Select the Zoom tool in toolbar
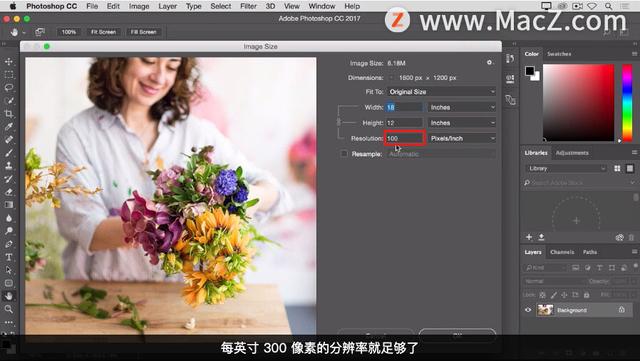The height and width of the screenshot is (361, 640). pos(9,309)
